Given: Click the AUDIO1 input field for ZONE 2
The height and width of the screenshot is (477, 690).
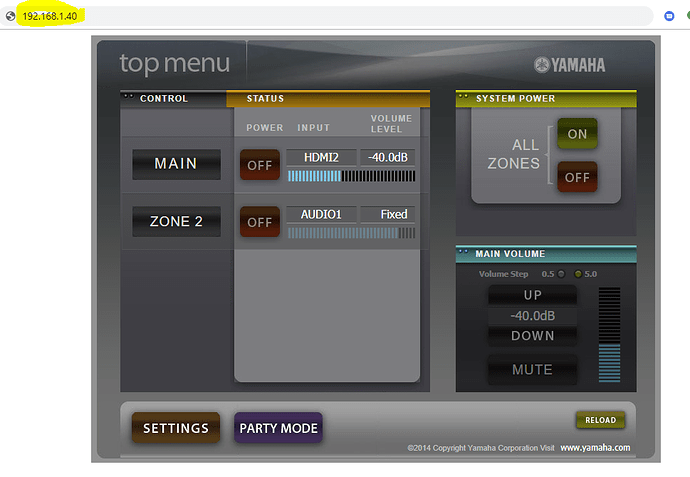Looking at the screenshot, I should point(321,214).
